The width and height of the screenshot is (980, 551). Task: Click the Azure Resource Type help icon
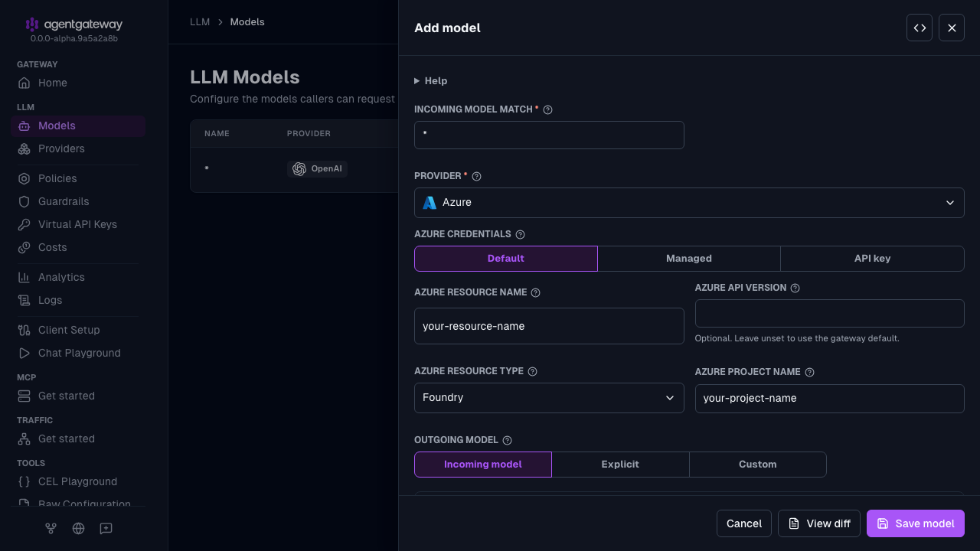[532, 371]
